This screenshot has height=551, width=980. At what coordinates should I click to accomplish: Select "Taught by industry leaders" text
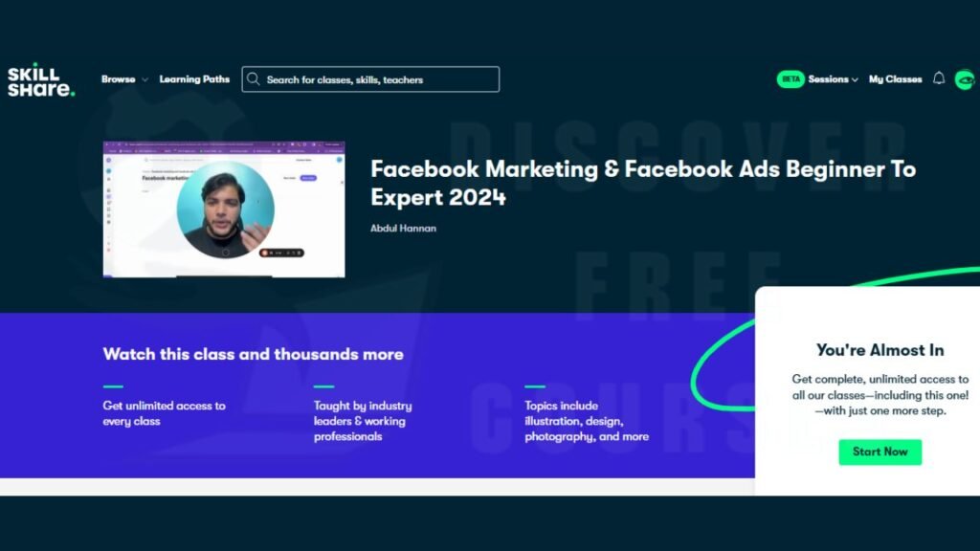(x=363, y=421)
